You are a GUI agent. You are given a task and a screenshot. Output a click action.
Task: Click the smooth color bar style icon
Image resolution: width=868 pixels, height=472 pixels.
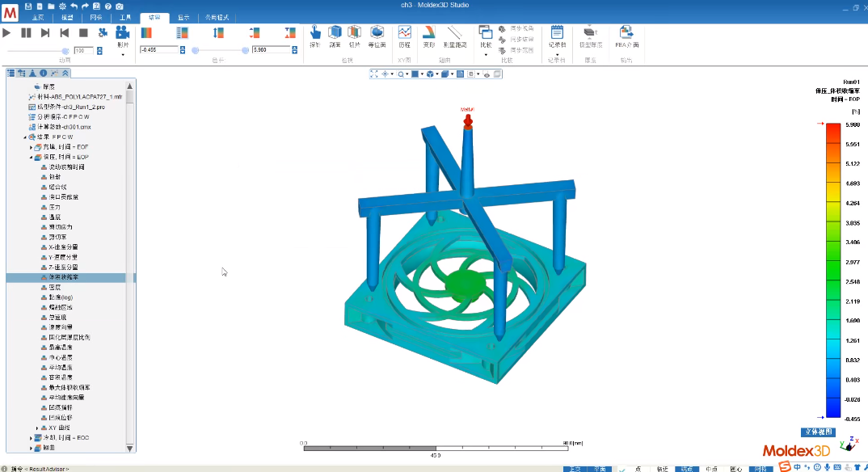[147, 33]
